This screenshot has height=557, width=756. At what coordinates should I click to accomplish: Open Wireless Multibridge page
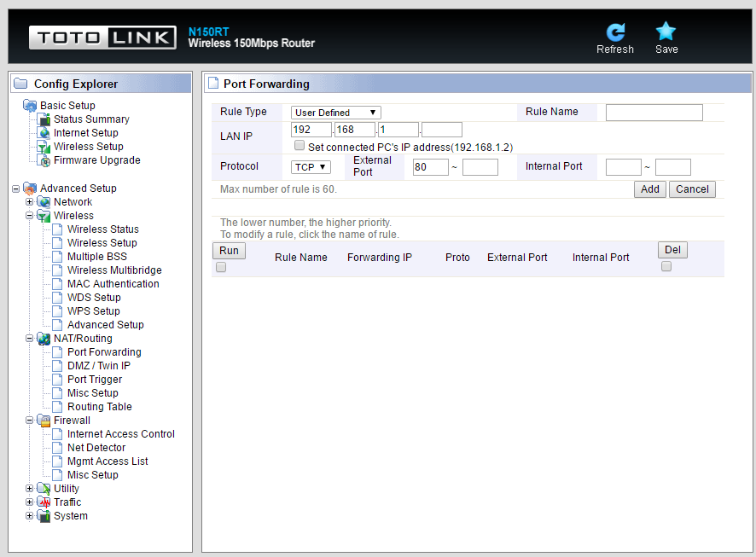click(x=114, y=270)
